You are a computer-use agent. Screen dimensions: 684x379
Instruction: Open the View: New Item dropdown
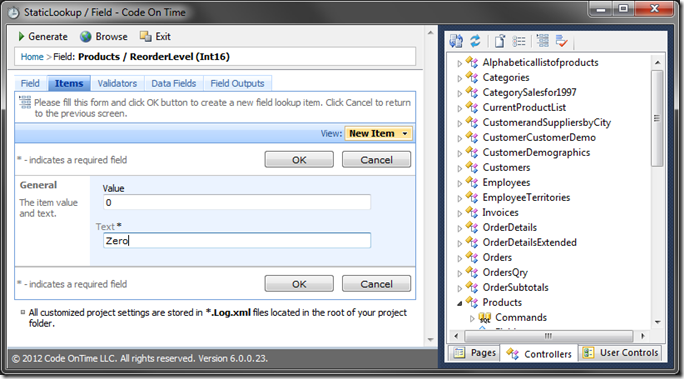point(378,133)
